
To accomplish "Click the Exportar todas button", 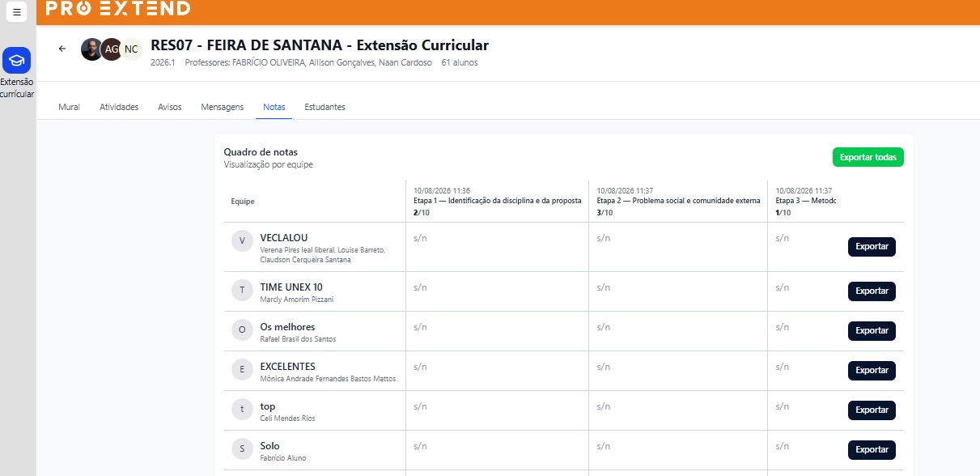I will 868,157.
